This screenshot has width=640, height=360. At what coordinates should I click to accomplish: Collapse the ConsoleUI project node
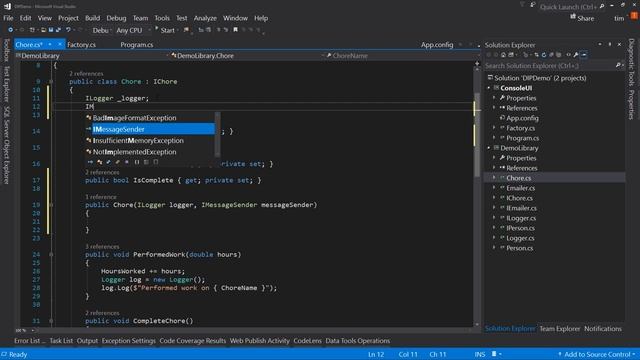tap(489, 88)
